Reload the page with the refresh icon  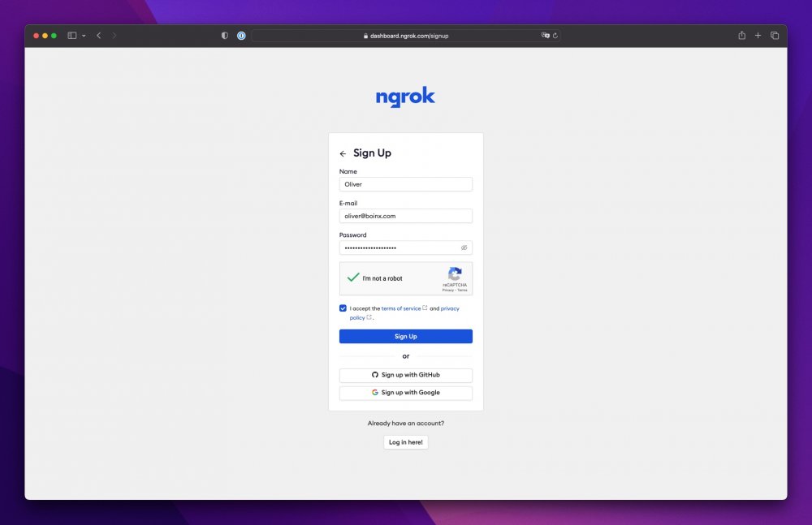point(555,36)
